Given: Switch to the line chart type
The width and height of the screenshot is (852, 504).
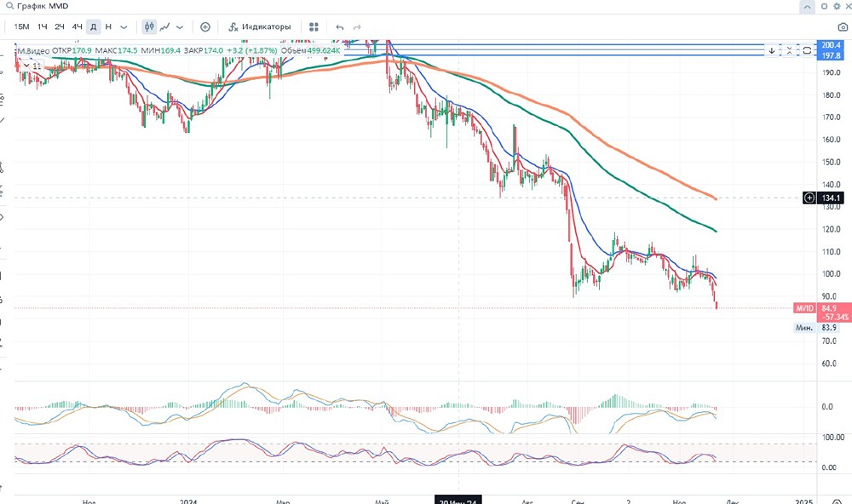Looking at the screenshot, I should coord(164,26).
